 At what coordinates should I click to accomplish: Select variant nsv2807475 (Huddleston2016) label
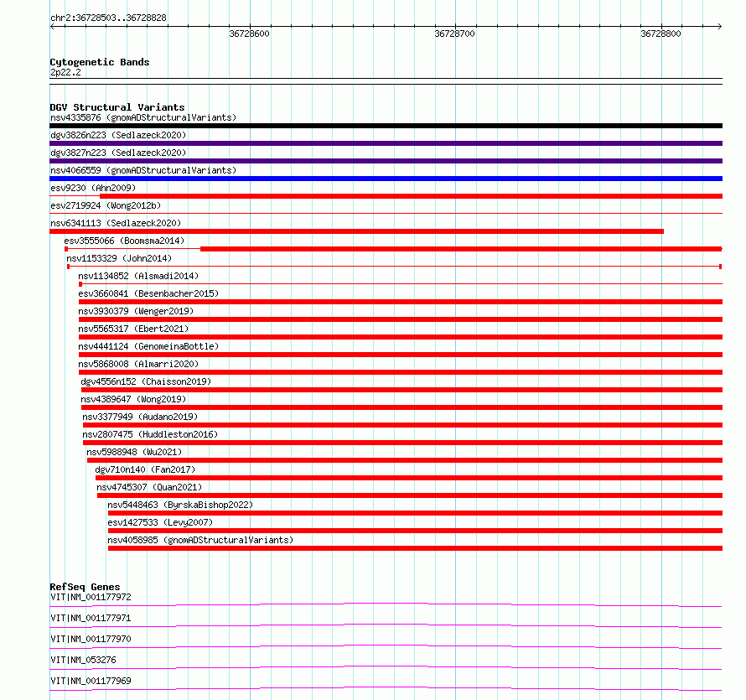pos(150,434)
